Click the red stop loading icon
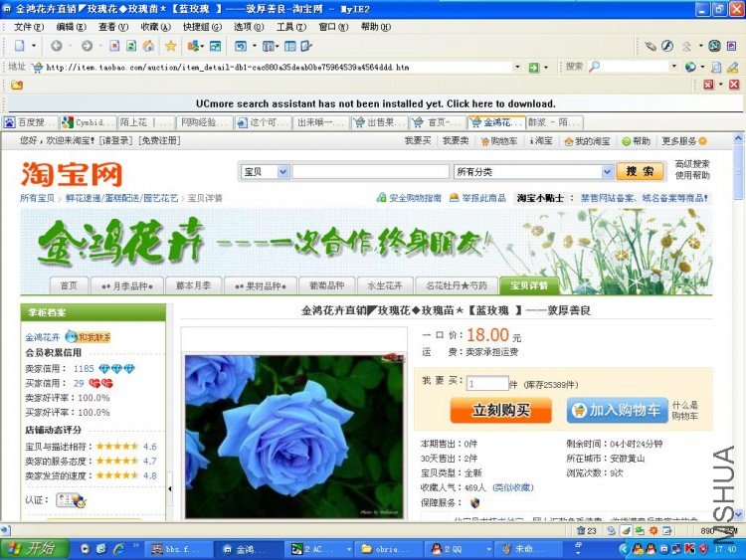Image resolution: width=746 pixels, height=560 pixels. [x=114, y=46]
